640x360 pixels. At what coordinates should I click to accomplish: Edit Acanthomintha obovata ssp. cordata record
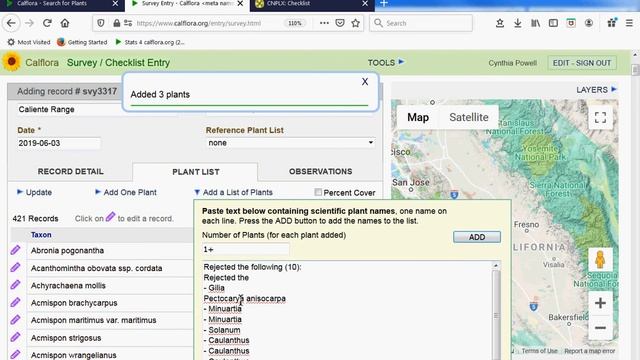(x=15, y=268)
